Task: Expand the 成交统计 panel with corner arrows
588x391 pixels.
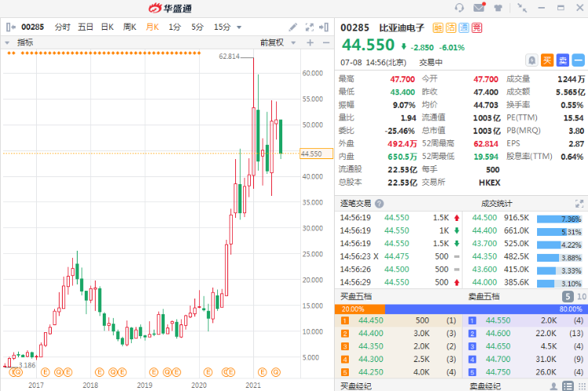Action: click(x=579, y=204)
